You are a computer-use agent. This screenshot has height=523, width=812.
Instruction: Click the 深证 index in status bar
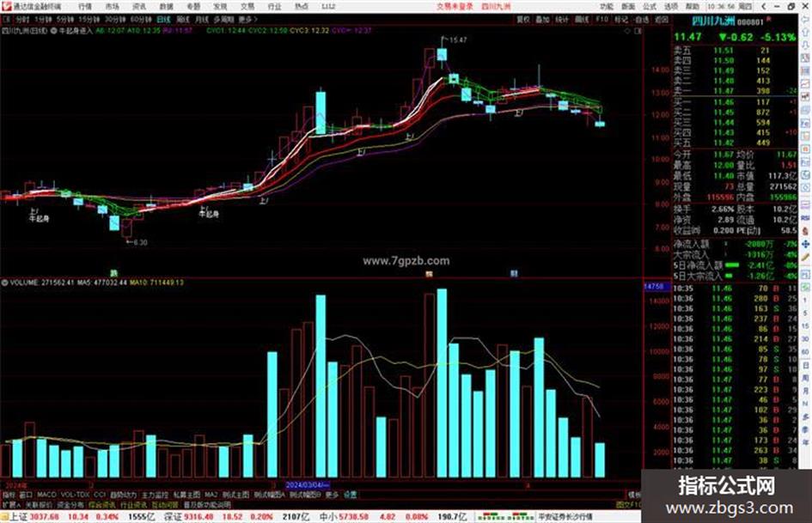click(173, 517)
